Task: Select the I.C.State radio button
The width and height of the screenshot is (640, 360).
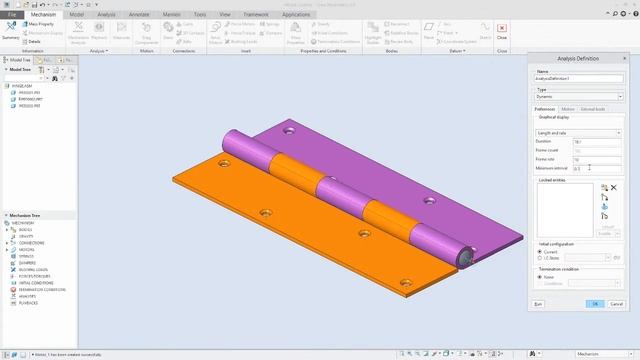Action: tap(540, 258)
